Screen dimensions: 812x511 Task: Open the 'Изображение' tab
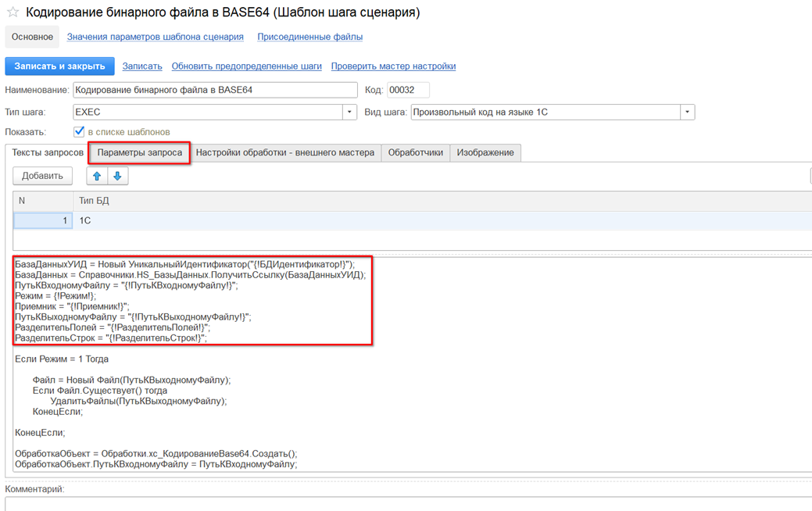click(485, 152)
